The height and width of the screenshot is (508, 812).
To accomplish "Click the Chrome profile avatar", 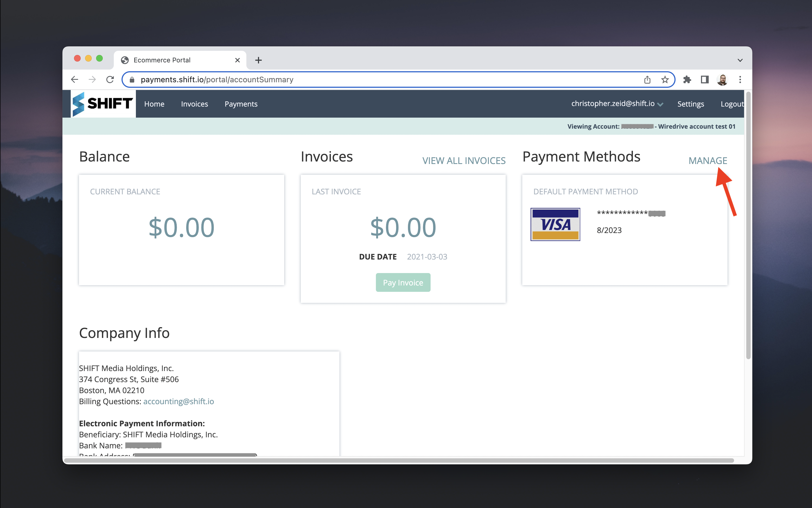I will (722, 79).
